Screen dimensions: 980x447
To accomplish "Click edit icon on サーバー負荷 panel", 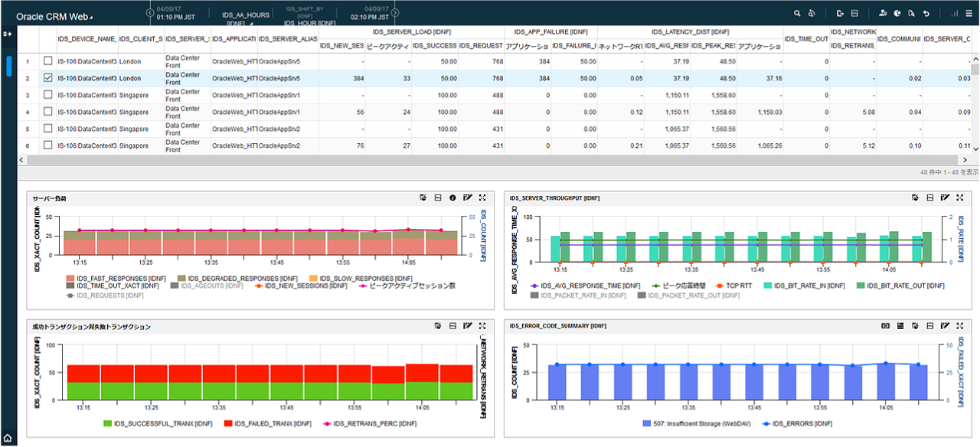I will (467, 198).
